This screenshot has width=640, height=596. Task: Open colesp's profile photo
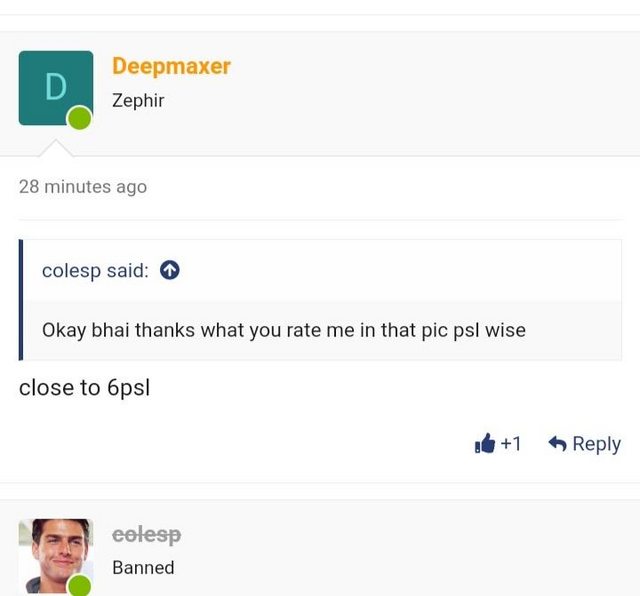click(56, 556)
